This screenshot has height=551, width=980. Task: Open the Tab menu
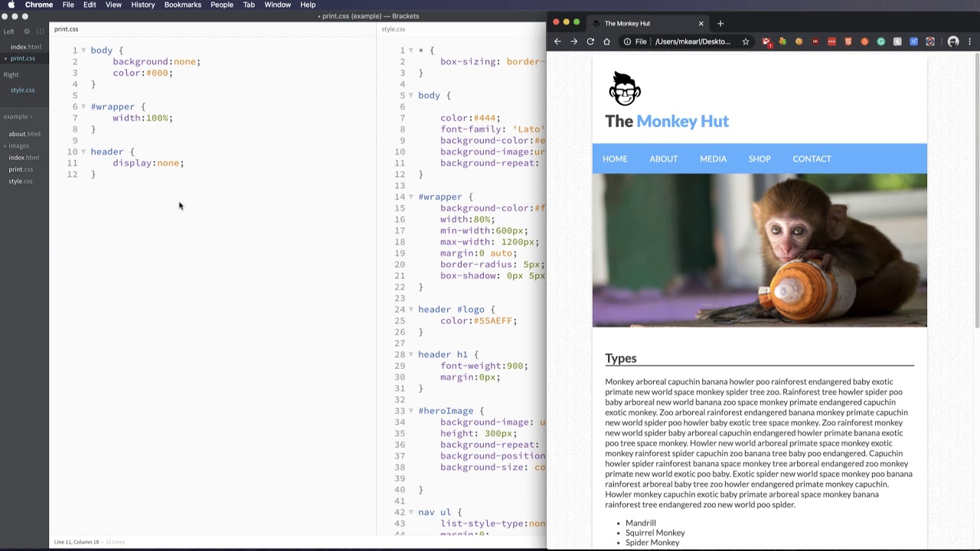coord(249,5)
